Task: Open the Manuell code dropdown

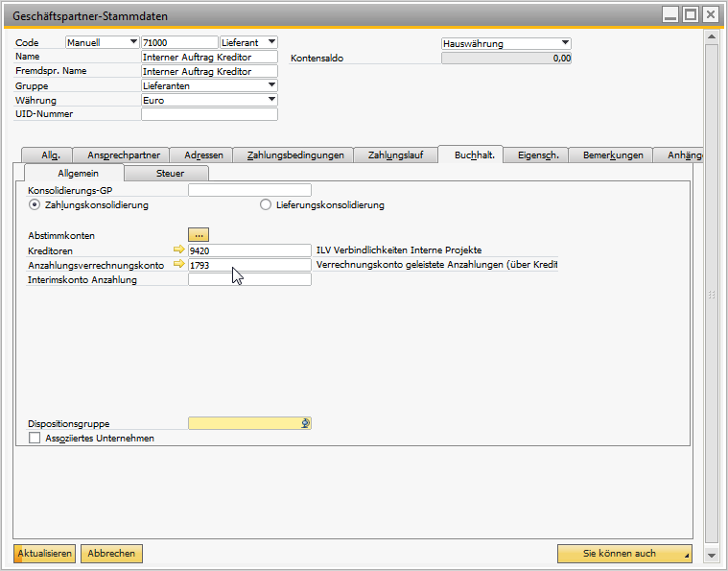Action: point(132,42)
